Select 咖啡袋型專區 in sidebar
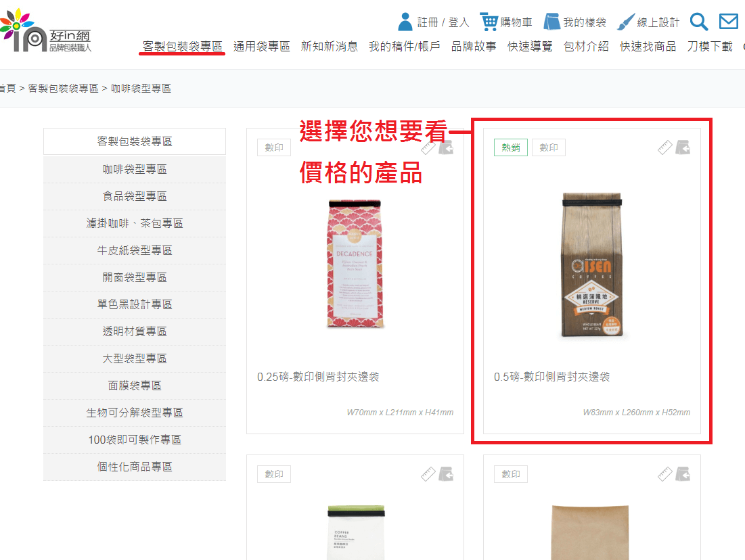Viewport: 745px width, 560px height. point(135,169)
